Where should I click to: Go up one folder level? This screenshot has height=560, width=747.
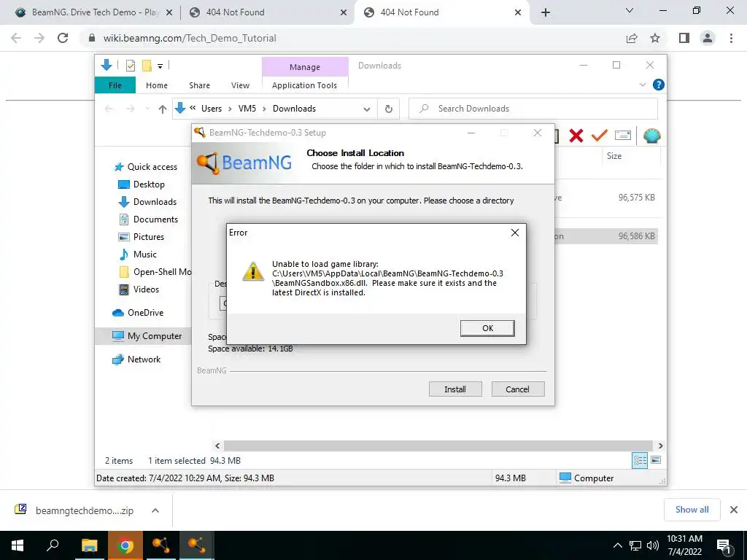click(163, 109)
